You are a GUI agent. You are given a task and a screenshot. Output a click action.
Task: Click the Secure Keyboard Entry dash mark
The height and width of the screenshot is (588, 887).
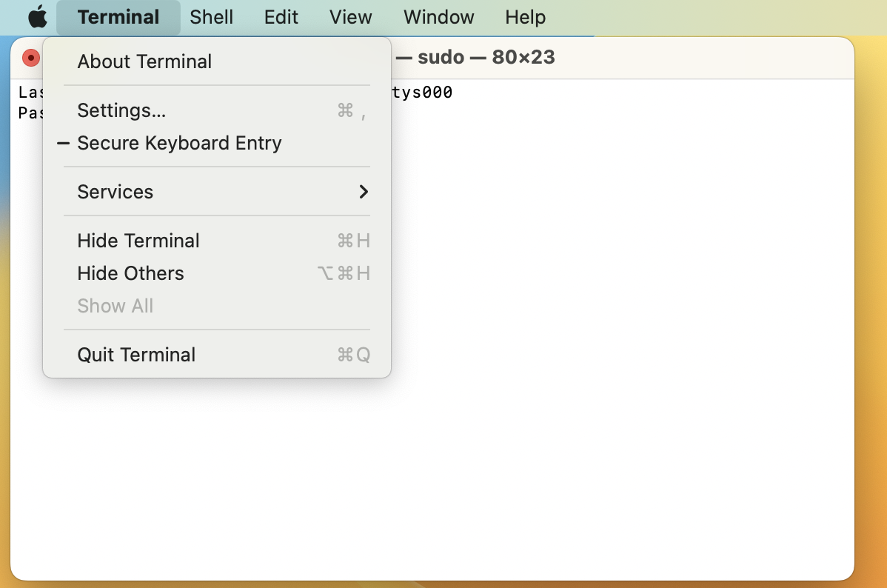[63, 143]
